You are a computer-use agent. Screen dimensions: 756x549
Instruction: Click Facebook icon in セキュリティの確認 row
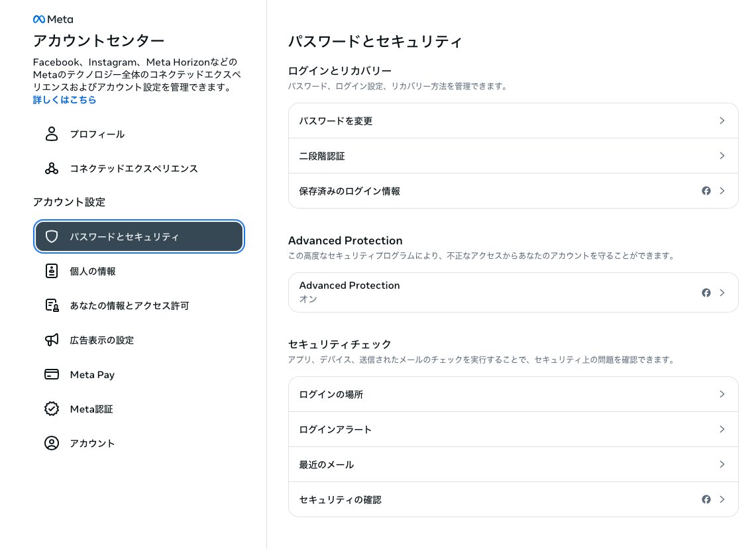706,499
